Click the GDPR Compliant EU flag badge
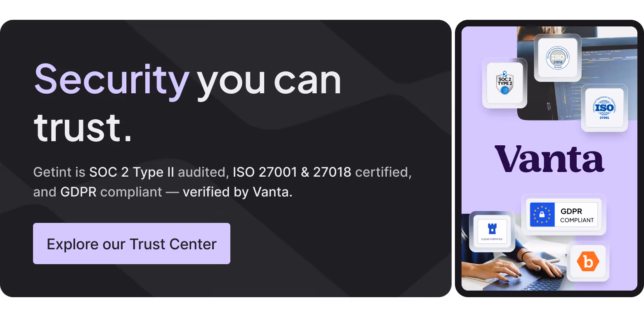The width and height of the screenshot is (644, 317). [x=564, y=215]
